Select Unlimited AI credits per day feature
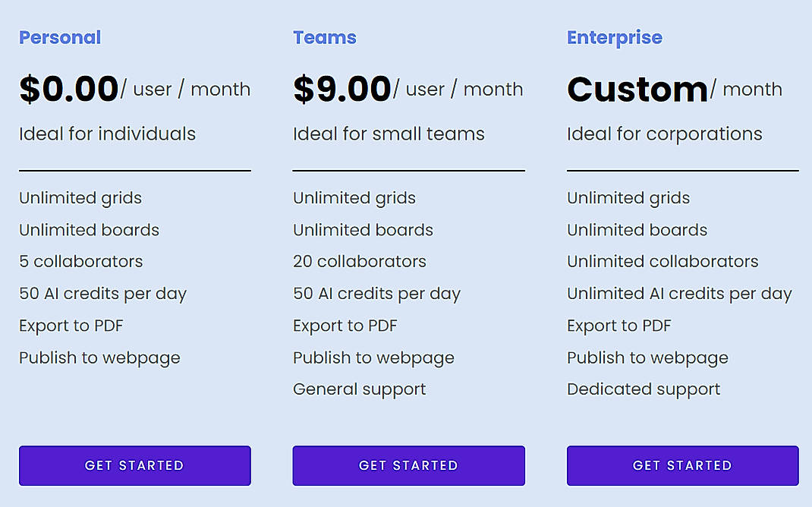The width and height of the screenshot is (812, 507). click(679, 294)
